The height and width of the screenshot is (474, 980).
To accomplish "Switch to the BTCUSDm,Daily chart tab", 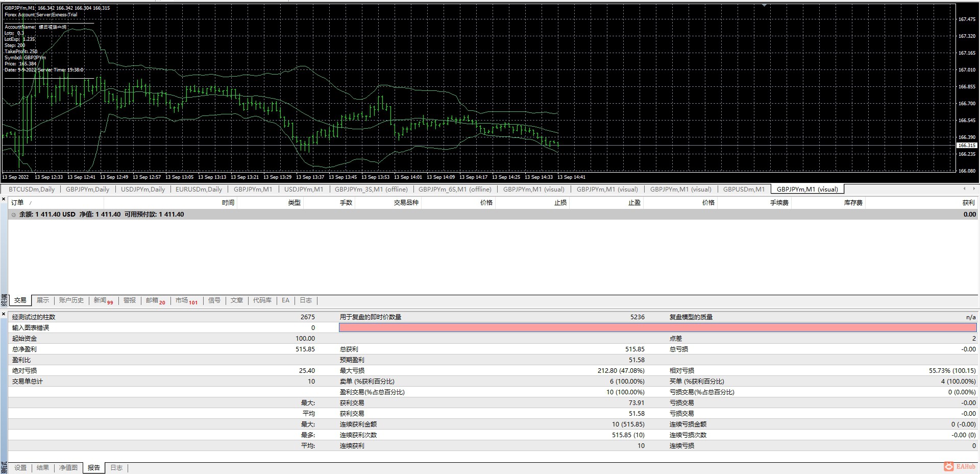I will (x=32, y=189).
